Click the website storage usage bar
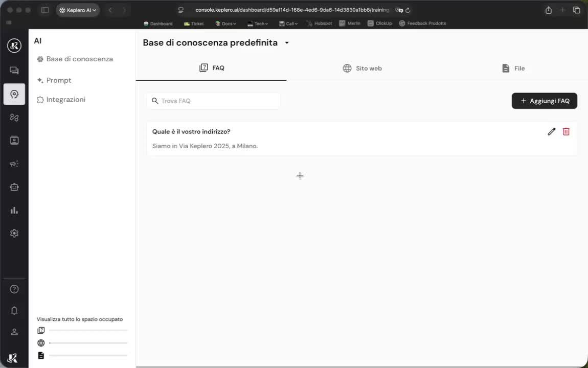The image size is (588, 368). pos(88,343)
